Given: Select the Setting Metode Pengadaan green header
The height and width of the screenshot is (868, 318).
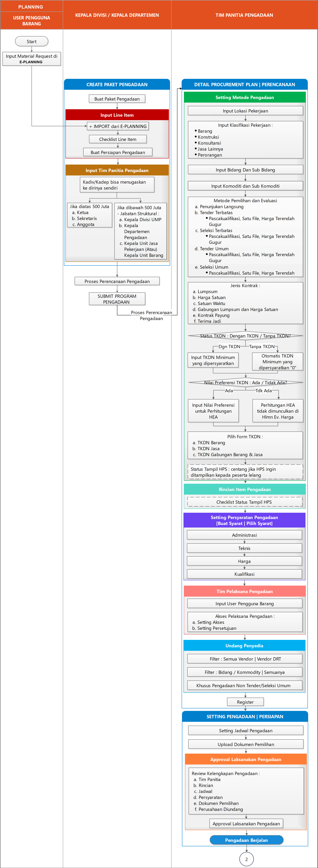Looking at the screenshot, I should 245,97.
